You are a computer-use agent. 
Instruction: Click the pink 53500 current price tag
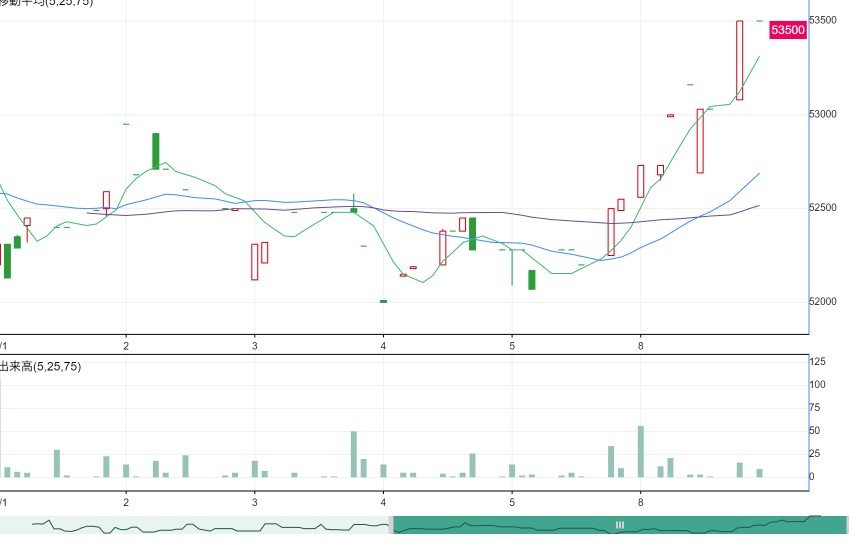coord(788,30)
